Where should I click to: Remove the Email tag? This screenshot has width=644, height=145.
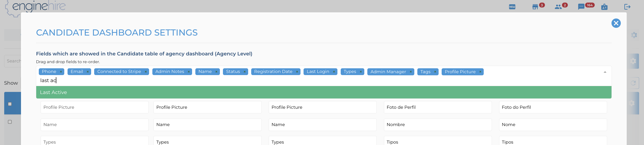(x=87, y=72)
